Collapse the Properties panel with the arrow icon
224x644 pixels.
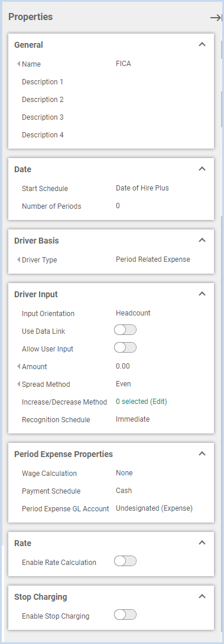(216, 17)
